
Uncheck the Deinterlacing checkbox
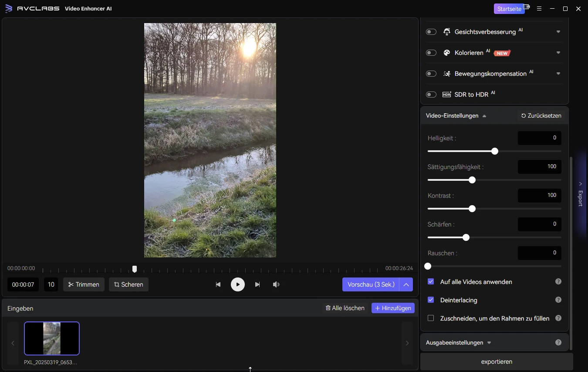(431, 300)
